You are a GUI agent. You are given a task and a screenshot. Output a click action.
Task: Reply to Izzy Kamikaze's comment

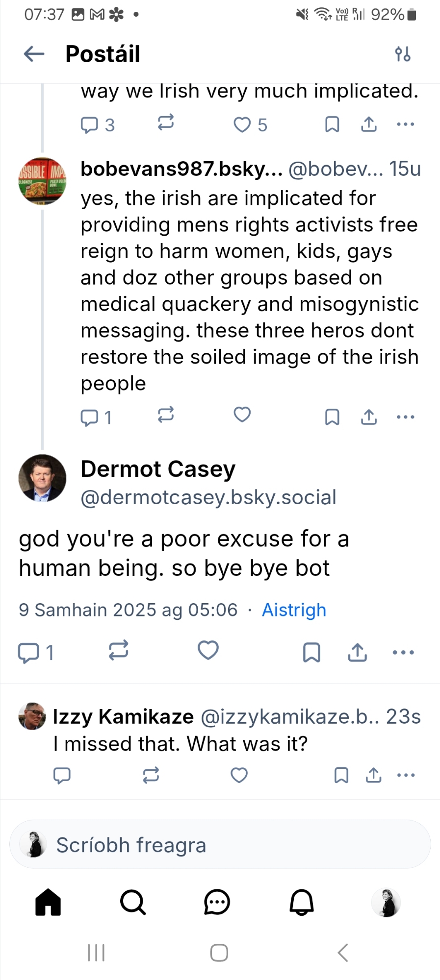click(62, 775)
